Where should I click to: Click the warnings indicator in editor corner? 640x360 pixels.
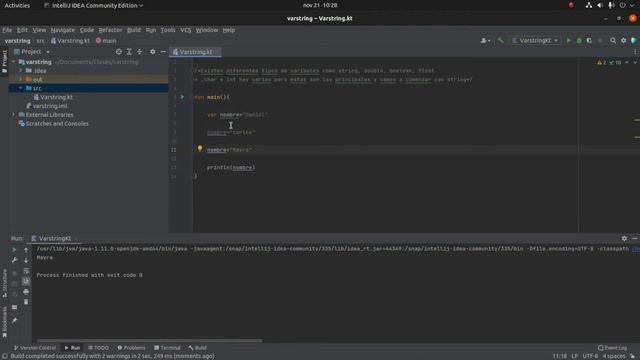tap(602, 62)
